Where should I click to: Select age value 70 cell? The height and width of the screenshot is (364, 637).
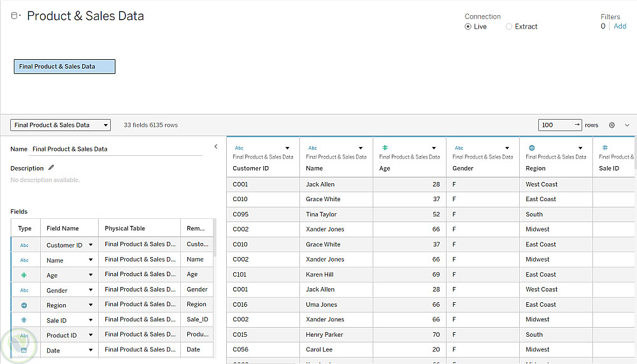[x=410, y=334]
